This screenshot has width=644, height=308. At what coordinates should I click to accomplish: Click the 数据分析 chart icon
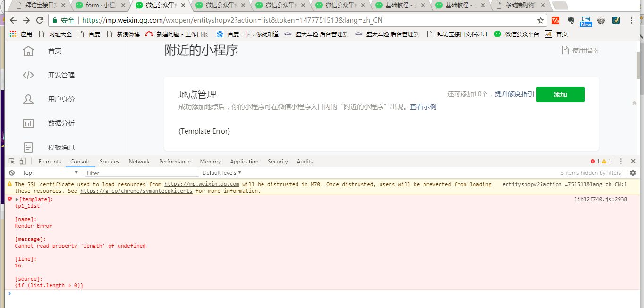[28, 123]
